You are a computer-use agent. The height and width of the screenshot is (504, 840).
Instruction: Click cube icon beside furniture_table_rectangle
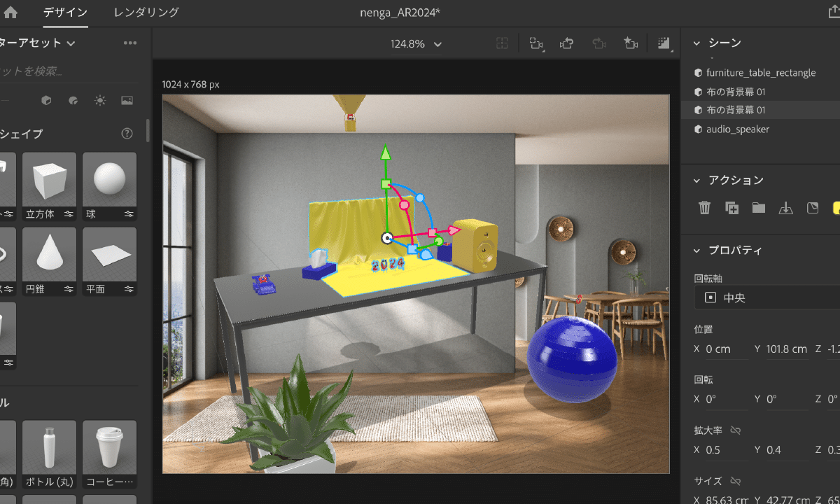[698, 73]
